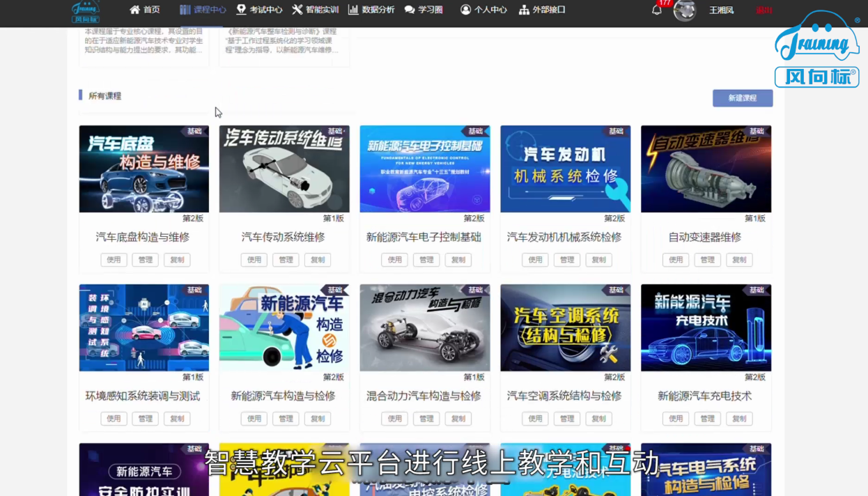Open the user menu labeled 王湘凤
868x496 pixels.
coord(721,10)
